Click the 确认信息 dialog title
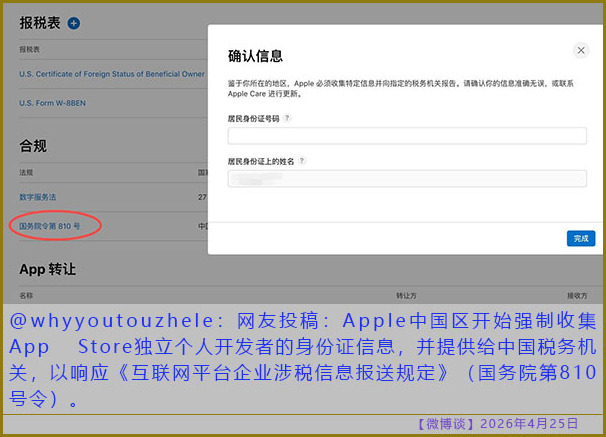This screenshot has height=437, width=606. point(256,57)
